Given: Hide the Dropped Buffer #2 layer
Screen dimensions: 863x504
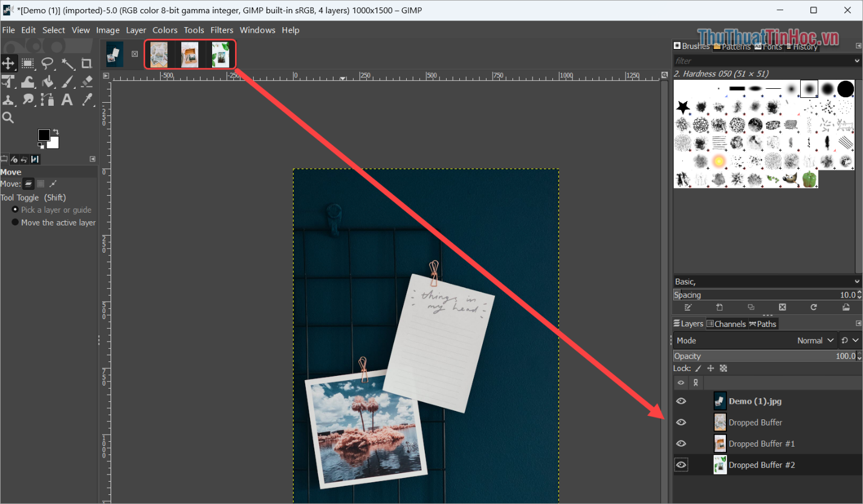Looking at the screenshot, I should [681, 465].
